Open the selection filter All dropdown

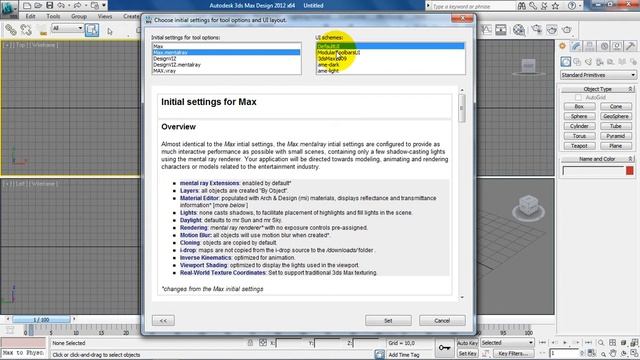[67, 28]
